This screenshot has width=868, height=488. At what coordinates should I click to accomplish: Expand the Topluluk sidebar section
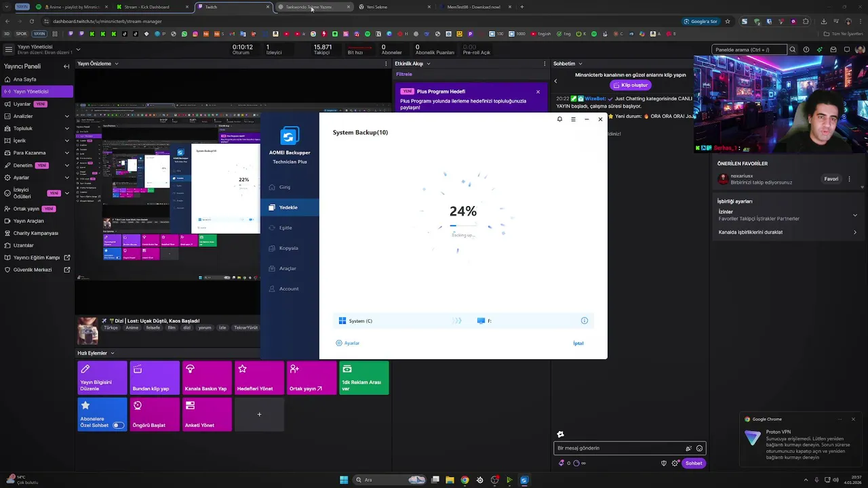pyautogui.click(x=66, y=128)
